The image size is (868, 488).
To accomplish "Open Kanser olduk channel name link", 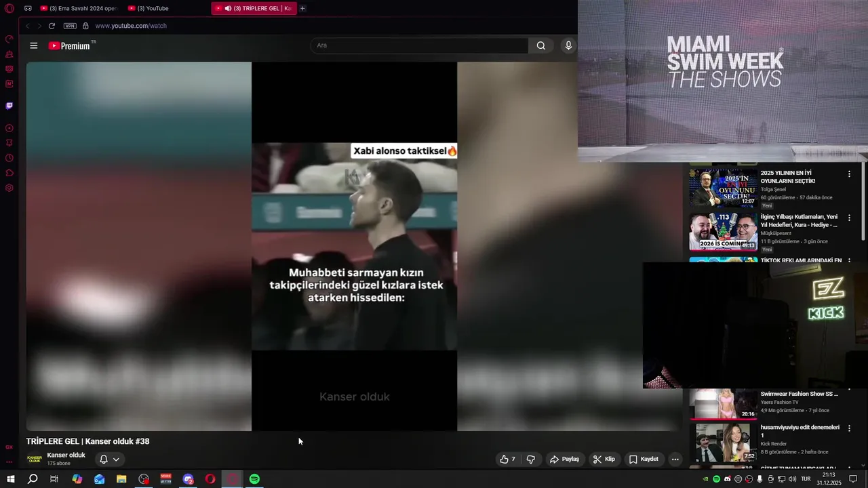I will coord(66,455).
